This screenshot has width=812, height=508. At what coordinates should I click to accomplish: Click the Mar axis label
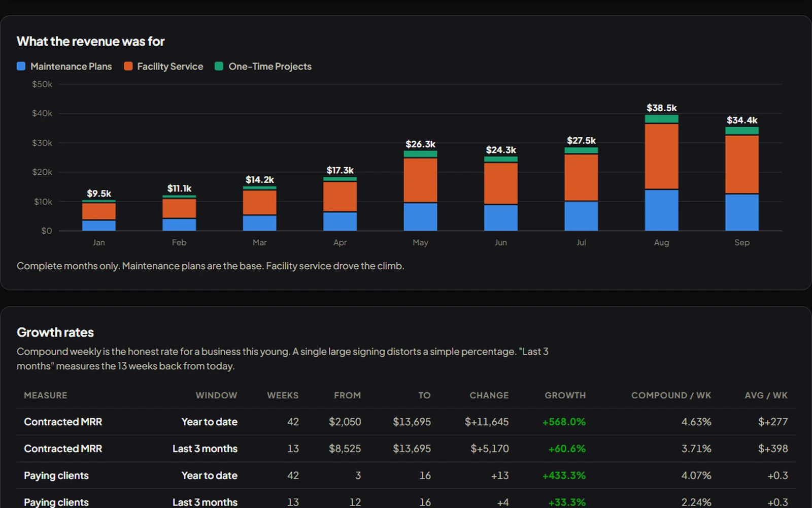point(259,242)
